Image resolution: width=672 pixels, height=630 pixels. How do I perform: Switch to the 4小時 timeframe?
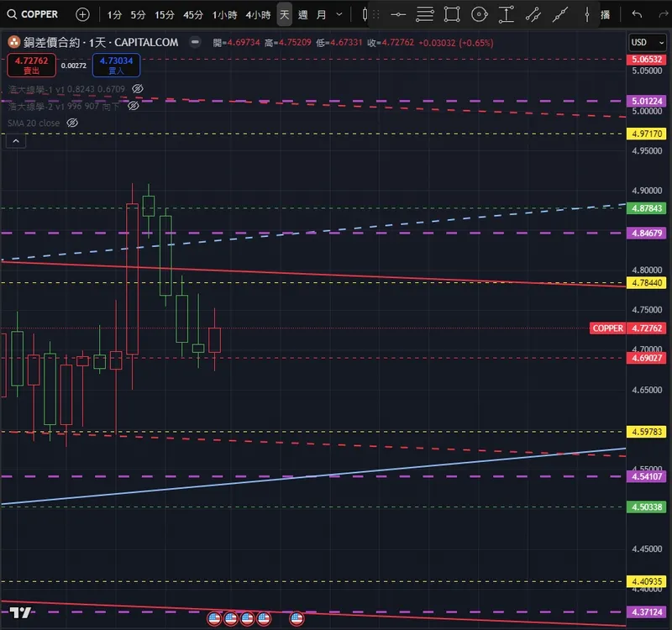click(258, 15)
